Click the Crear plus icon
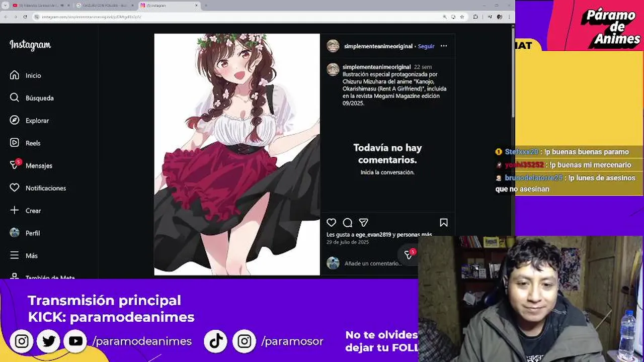644x362 pixels. coord(15,211)
